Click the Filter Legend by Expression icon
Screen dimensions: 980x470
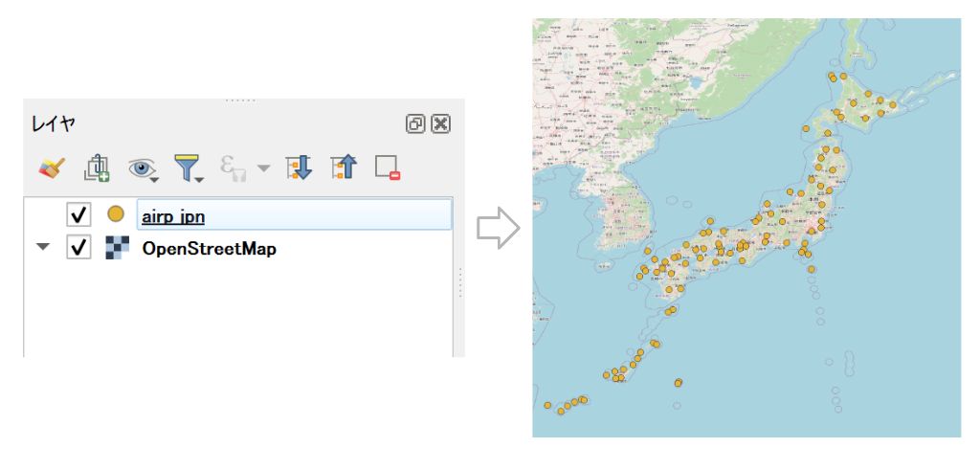(x=234, y=168)
